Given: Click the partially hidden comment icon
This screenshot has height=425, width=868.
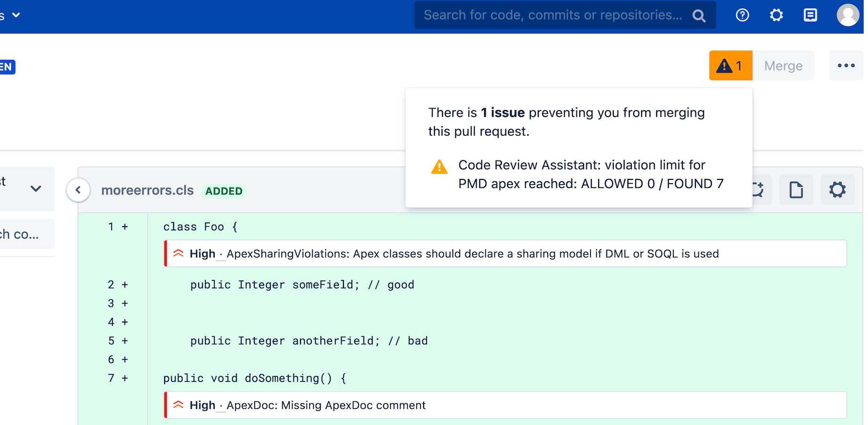Looking at the screenshot, I should (x=759, y=190).
